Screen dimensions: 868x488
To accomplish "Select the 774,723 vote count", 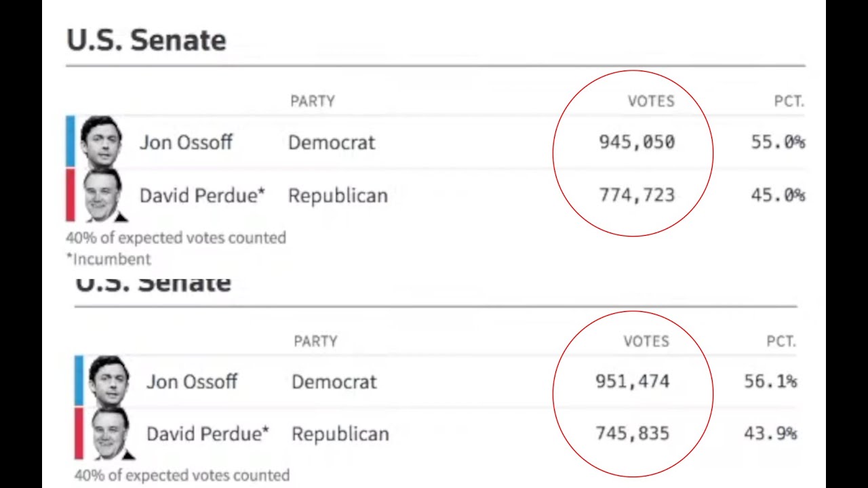I will [637, 195].
